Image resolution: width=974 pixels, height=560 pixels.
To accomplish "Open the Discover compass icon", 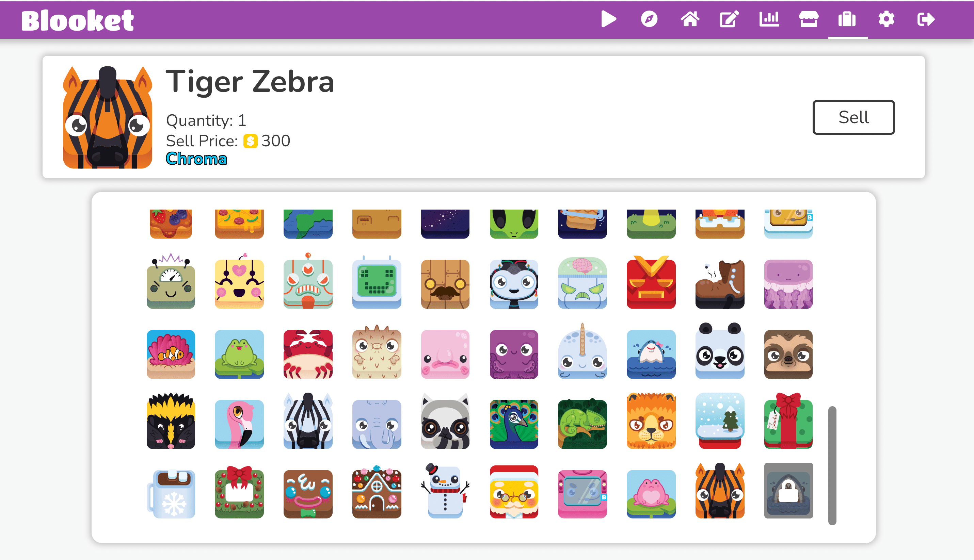I will pos(649,19).
